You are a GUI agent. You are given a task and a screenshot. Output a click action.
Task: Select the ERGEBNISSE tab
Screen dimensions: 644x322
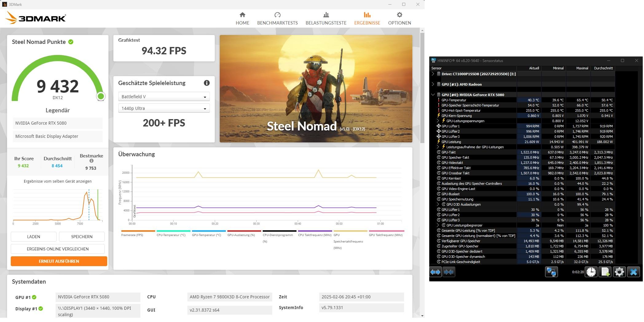(367, 18)
